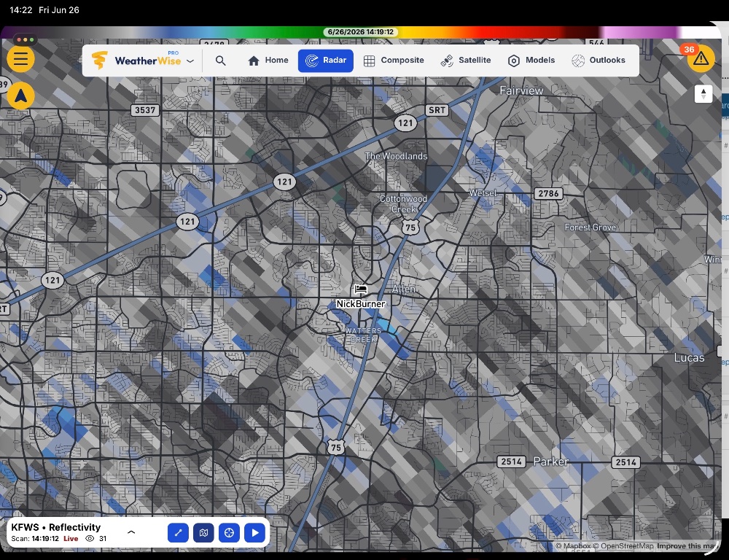Screen dimensions: 729x560
Task: Click the red Live indicator
Action: tap(71, 539)
